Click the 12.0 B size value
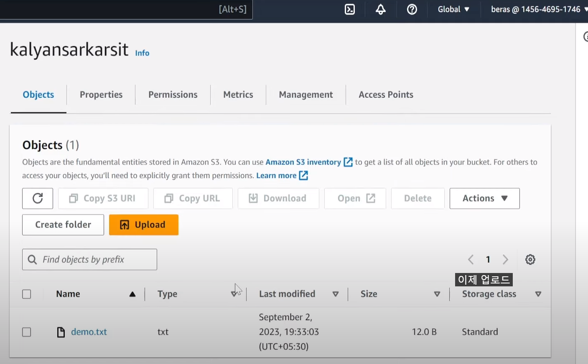This screenshot has height=364, width=588. (x=424, y=332)
